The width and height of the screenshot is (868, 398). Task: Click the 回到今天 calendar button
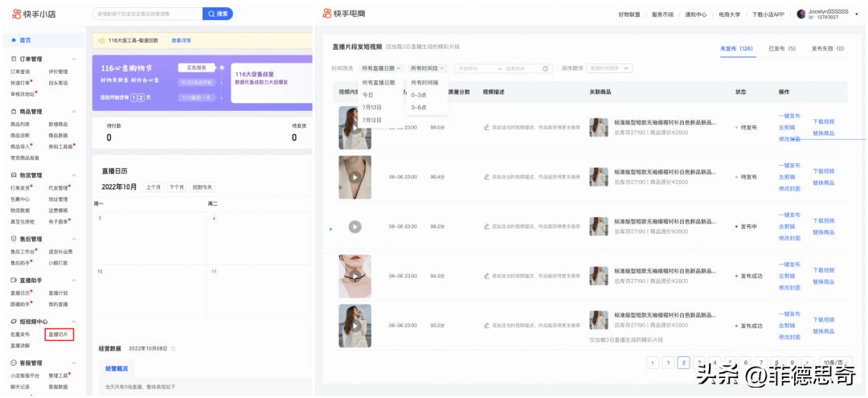(x=202, y=187)
